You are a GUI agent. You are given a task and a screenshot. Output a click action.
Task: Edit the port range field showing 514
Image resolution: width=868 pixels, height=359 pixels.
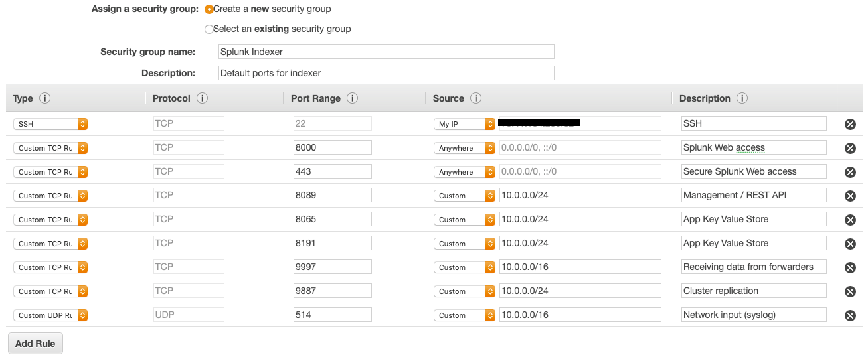[x=333, y=315]
